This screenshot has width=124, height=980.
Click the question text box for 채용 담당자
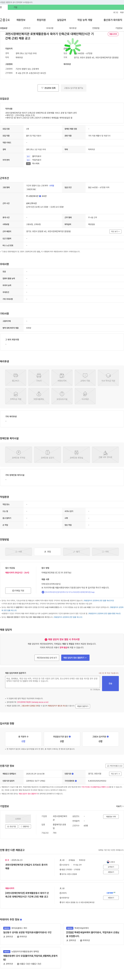[53, 682]
